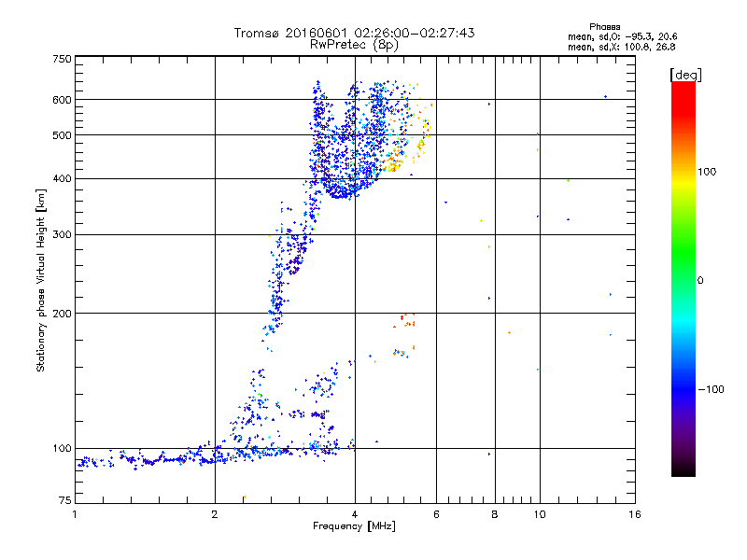Click the 'Phases' heading text

click(x=604, y=27)
